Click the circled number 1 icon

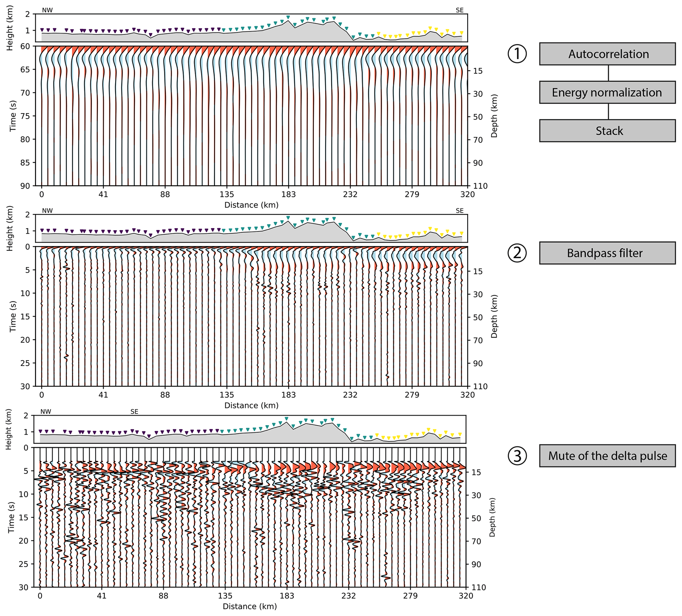[x=517, y=54]
